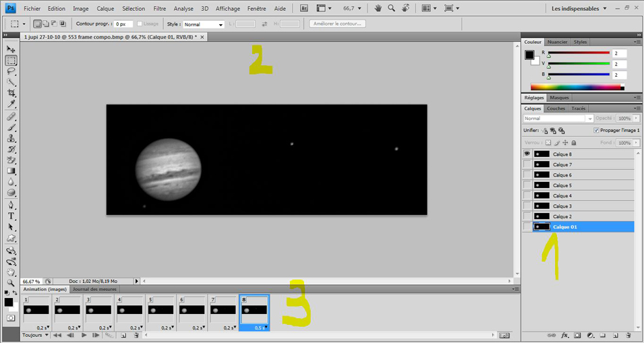The image size is (644, 343).
Task: Show the Calque 5 layer
Action: click(527, 185)
